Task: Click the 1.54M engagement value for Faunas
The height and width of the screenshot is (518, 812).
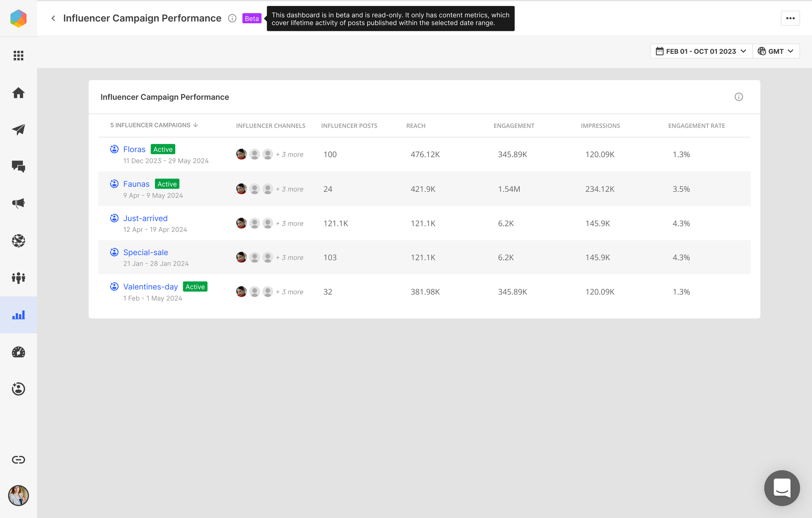Action: (x=509, y=189)
